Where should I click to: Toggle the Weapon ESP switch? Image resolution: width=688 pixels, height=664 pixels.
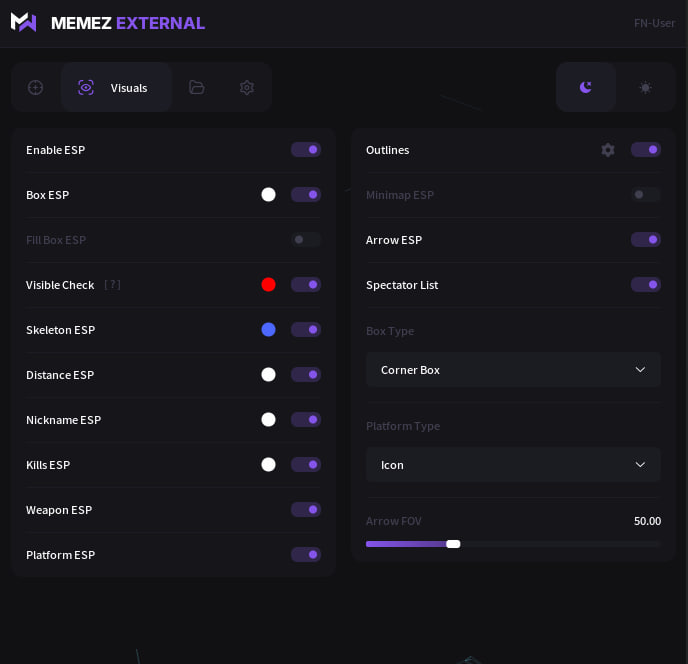coord(306,510)
